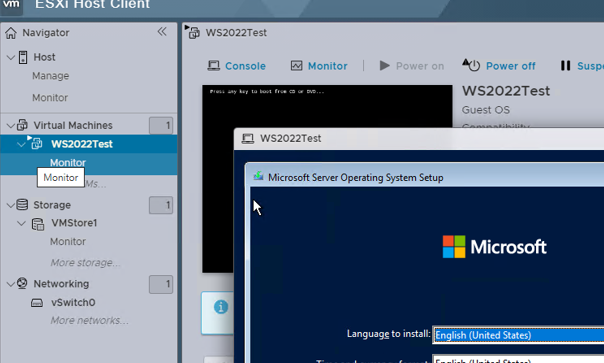
Task: Collapse the Host tree node
Action: [11, 57]
